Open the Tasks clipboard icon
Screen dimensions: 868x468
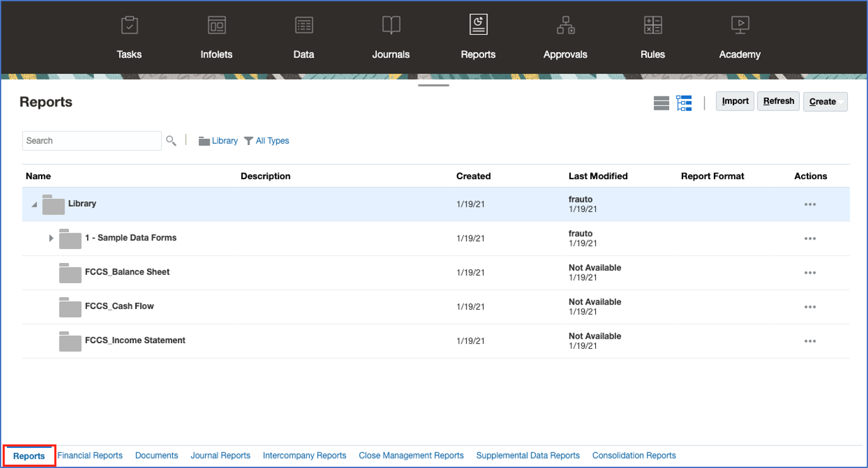pos(129,25)
